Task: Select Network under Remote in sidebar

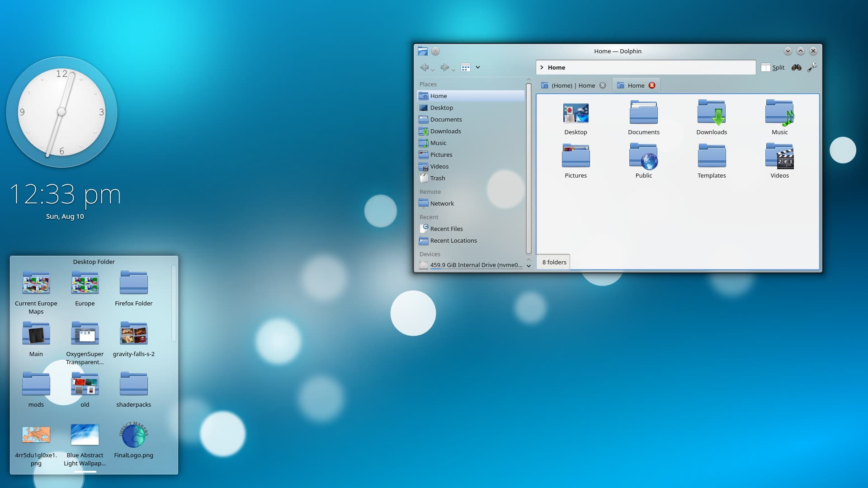Action: click(442, 203)
